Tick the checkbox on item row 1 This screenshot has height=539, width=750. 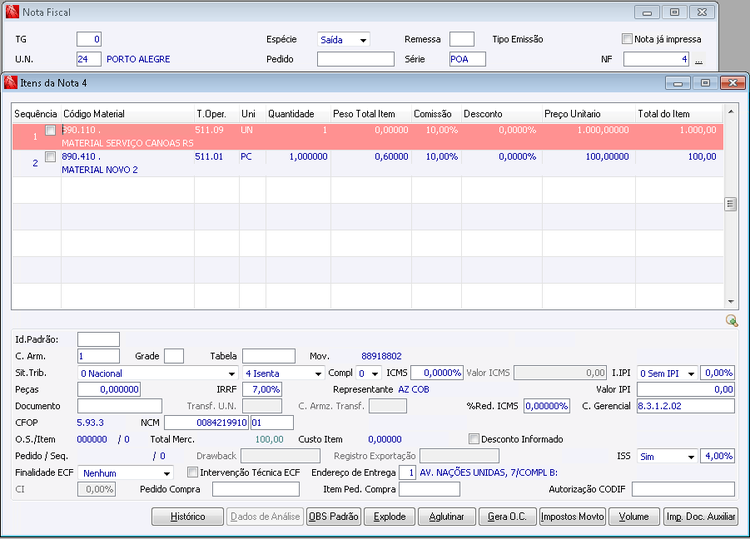50,131
